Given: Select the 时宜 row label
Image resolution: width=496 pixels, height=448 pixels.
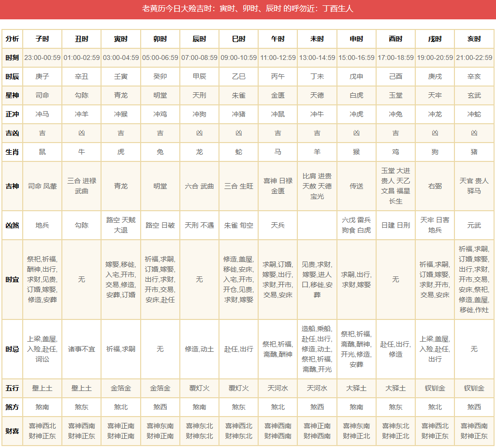Looking at the screenshot, I should pyautogui.click(x=12, y=279).
